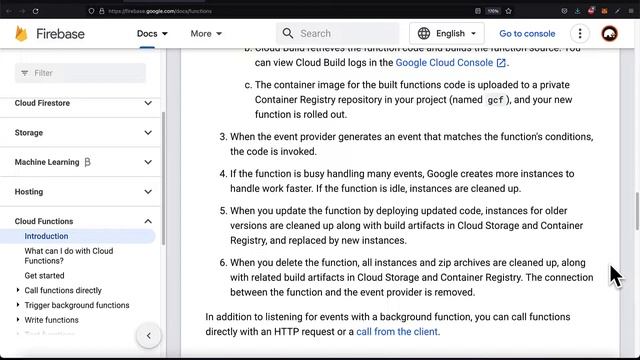The image size is (640, 360).
Task: Expand Write functions tree arrow
Action: pos(18,320)
